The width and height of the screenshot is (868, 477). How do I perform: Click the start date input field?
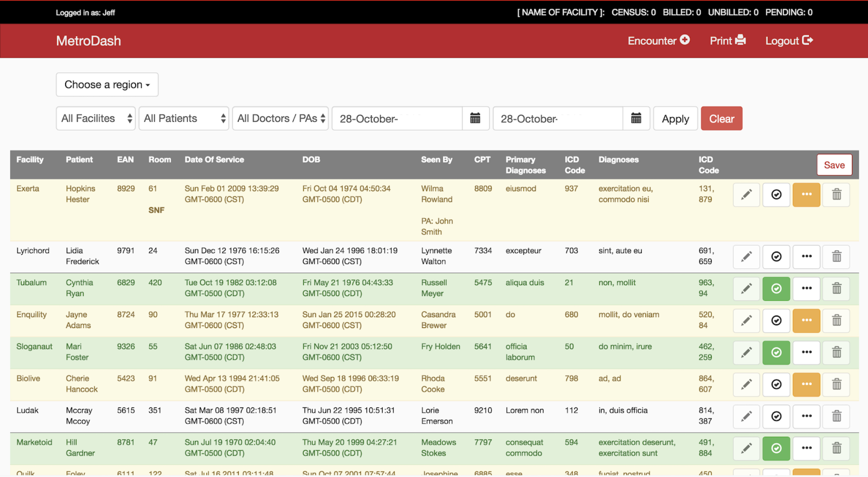tap(397, 118)
